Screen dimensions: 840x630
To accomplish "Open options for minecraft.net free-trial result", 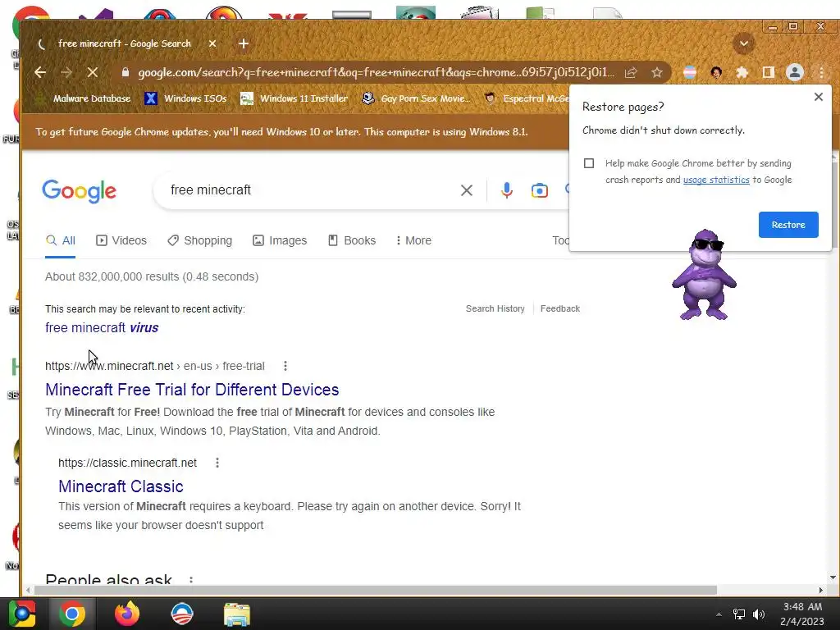I will point(285,366).
